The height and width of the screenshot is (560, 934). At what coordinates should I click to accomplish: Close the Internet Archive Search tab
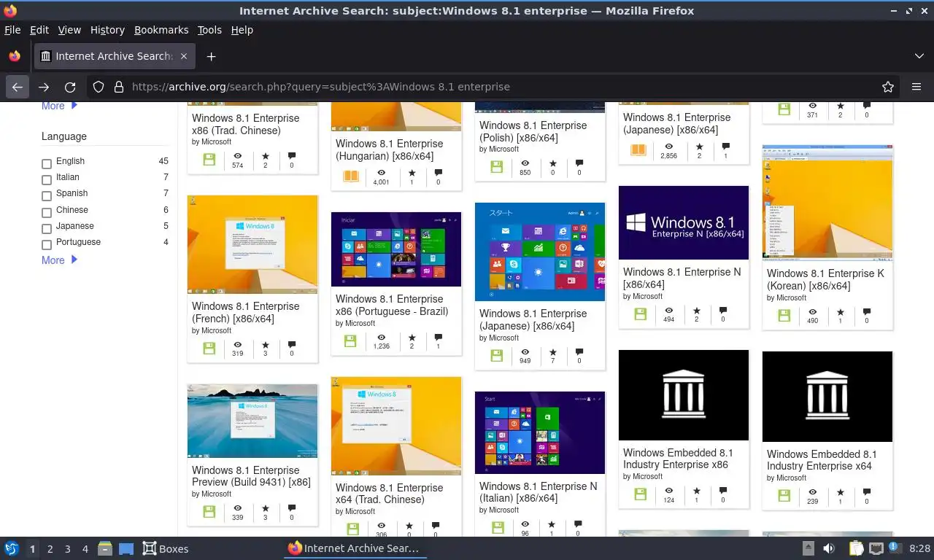pos(184,56)
